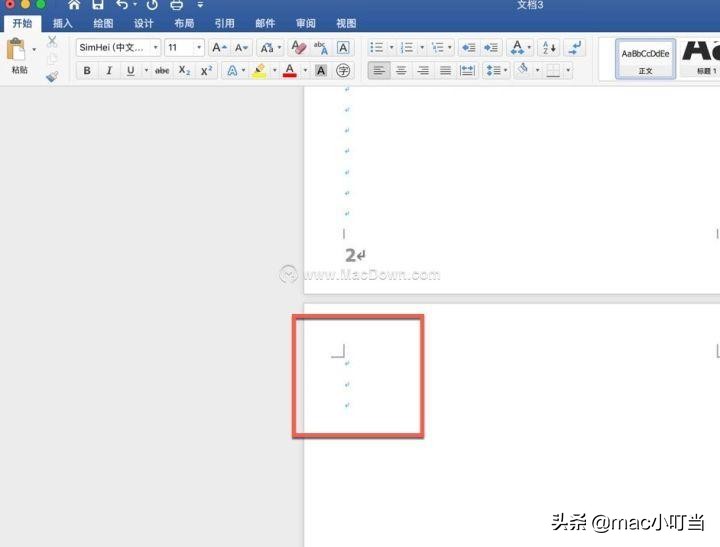Toggle Superscript X2 formatting

tap(207, 71)
